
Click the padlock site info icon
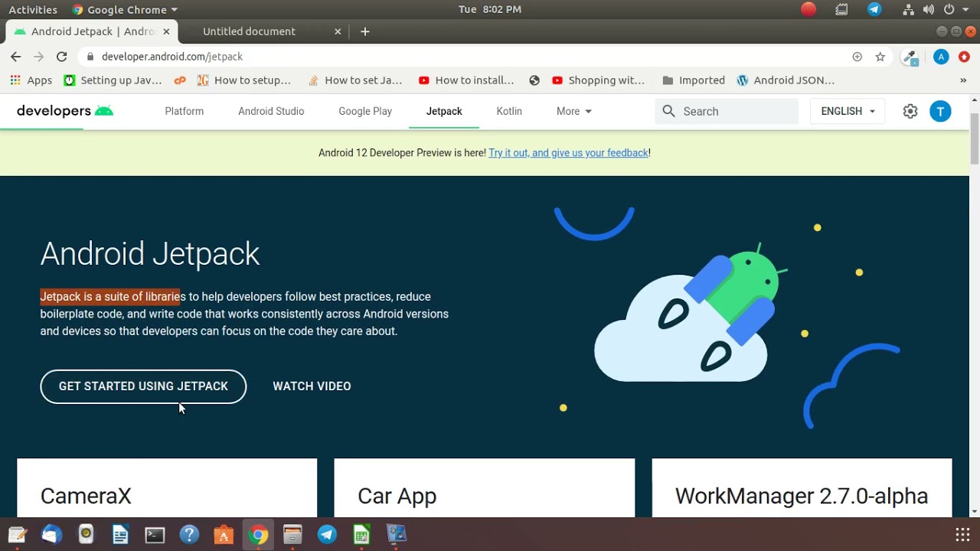(90, 57)
